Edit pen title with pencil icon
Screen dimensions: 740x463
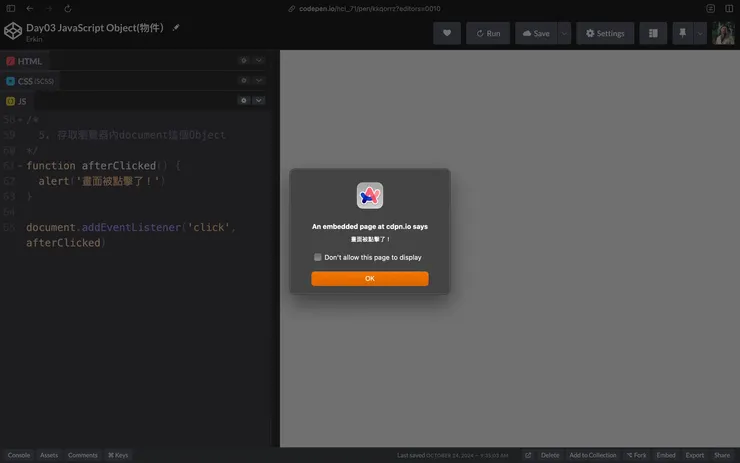point(176,27)
